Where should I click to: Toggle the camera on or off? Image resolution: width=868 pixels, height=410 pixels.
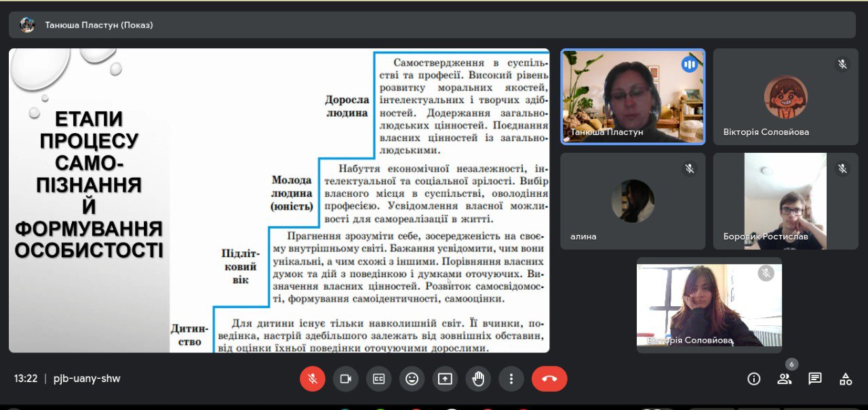(346, 379)
